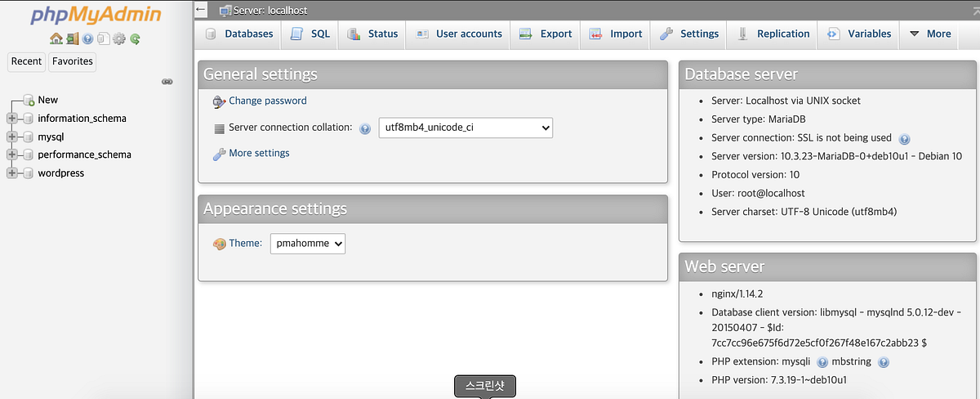This screenshot has width=980, height=399.
Task: Open the More settings link
Action: 259,153
